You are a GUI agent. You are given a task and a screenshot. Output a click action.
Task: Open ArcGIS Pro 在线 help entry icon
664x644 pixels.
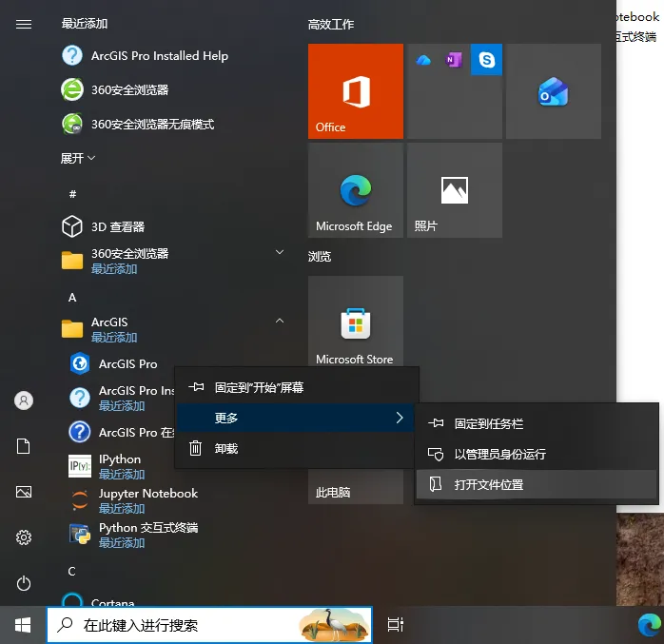click(80, 432)
